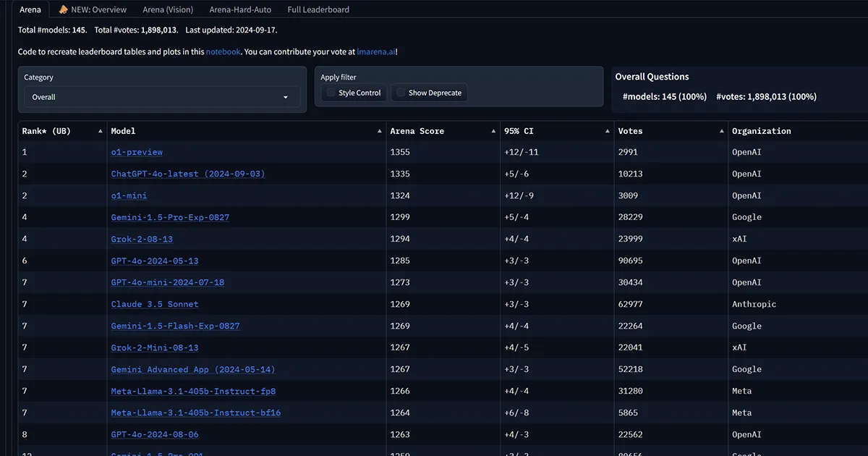The image size is (868, 456).
Task: Open the notebook link
Action: pyautogui.click(x=223, y=52)
